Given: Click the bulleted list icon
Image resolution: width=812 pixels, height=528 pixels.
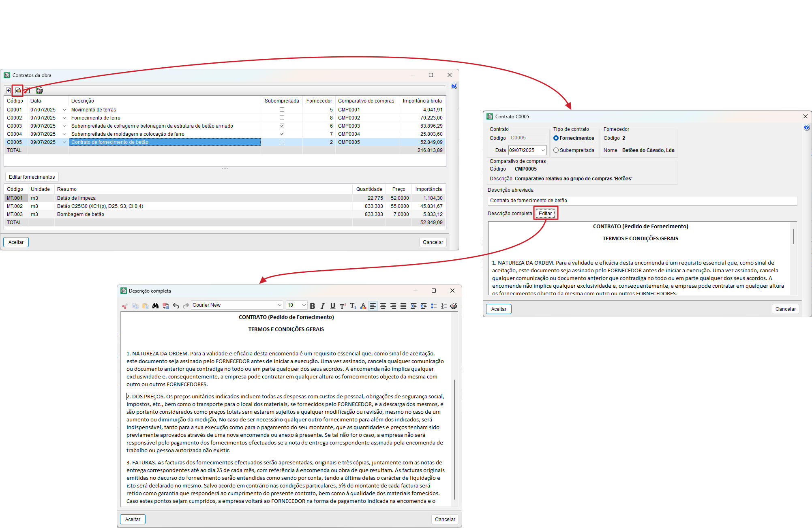Looking at the screenshot, I should tap(434, 306).
